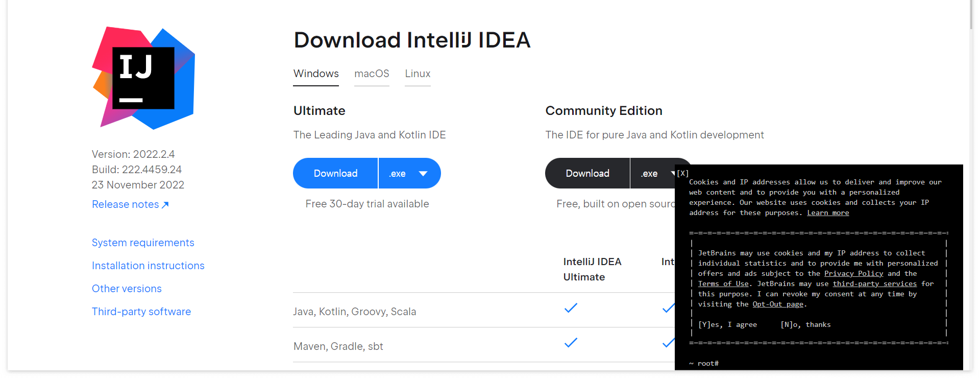Image resolution: width=980 pixels, height=378 pixels.
Task: Open the Terms of Use link
Action: pyautogui.click(x=723, y=284)
